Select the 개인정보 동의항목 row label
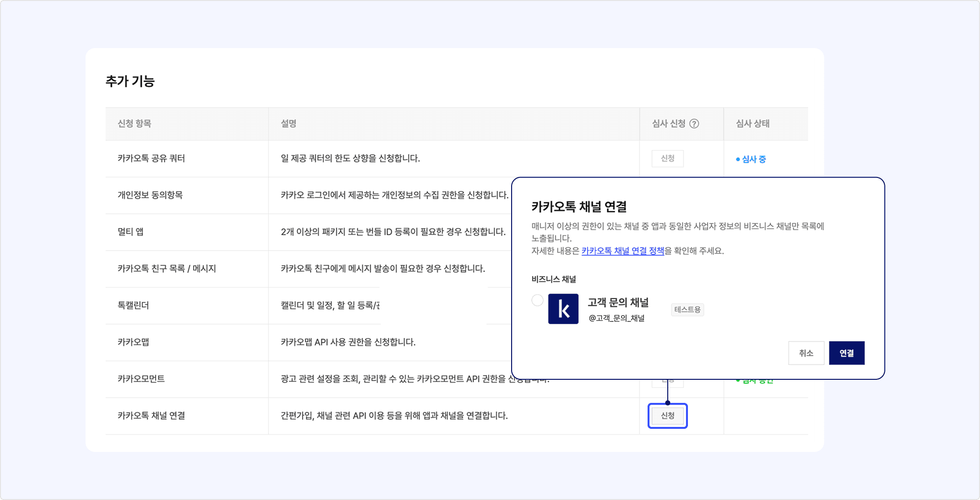This screenshot has height=500, width=980. point(150,195)
